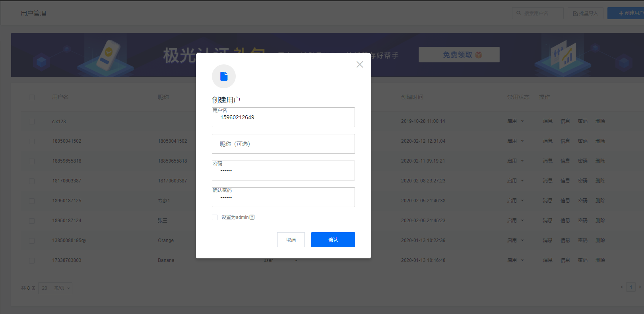Open the 启用 status dropdown for clx123
Viewport: 644px width, 314px height.
[516, 121]
